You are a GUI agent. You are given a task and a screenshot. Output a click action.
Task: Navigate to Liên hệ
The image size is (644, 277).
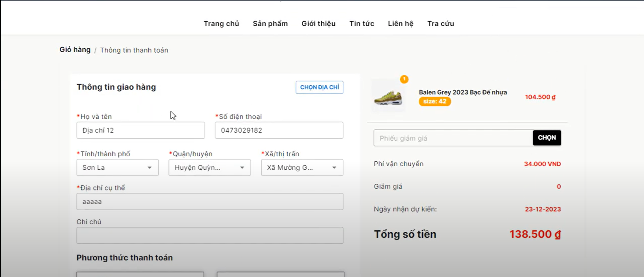(401, 23)
